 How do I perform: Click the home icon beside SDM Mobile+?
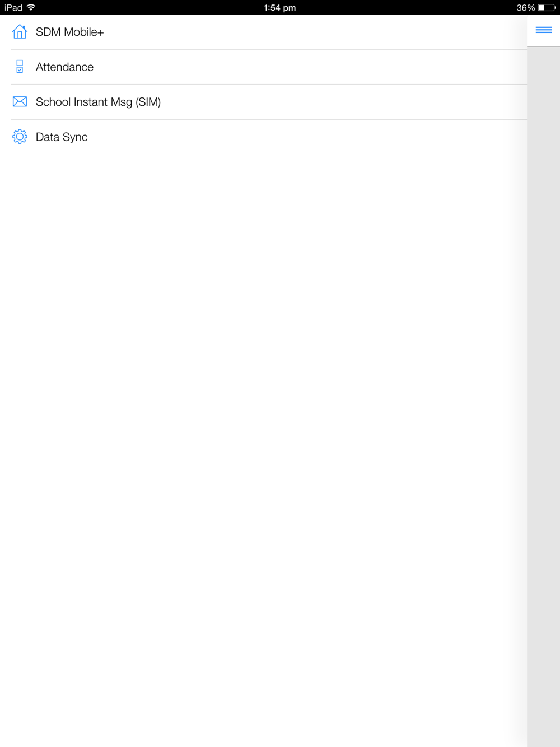pos(20,31)
